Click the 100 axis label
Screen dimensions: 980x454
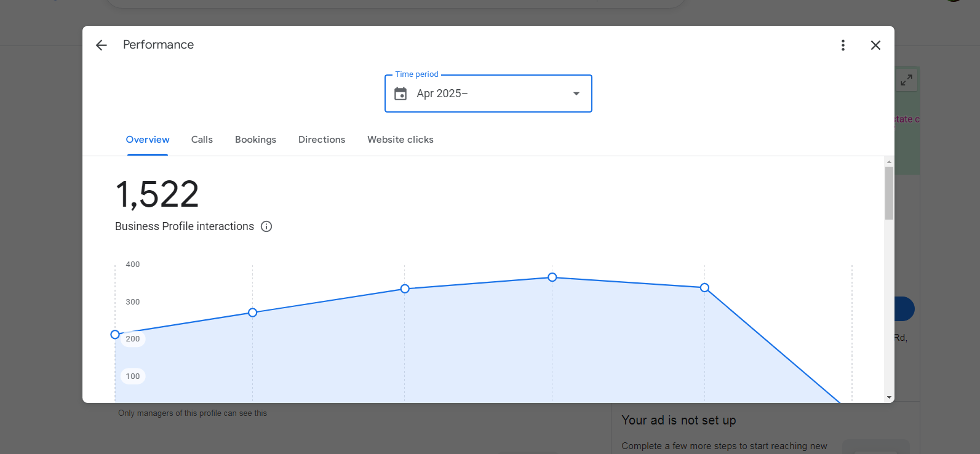tap(133, 376)
